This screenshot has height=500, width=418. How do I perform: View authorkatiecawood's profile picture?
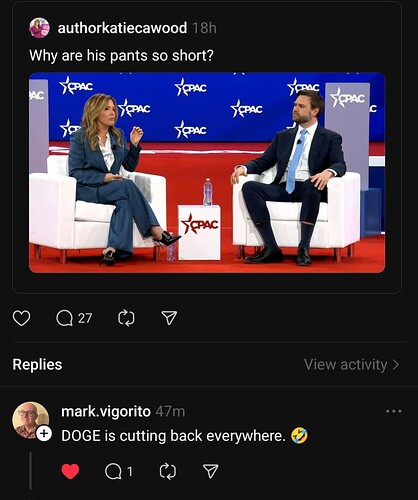click(39, 28)
